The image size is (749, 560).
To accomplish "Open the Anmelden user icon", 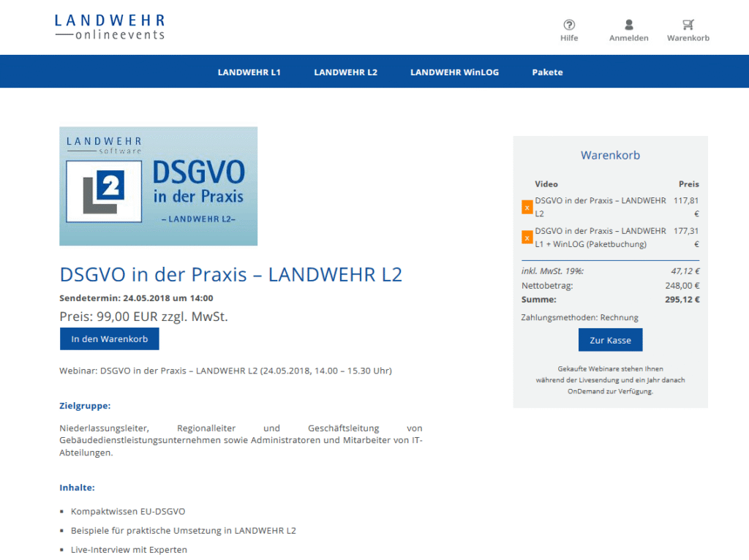I will click(x=628, y=25).
